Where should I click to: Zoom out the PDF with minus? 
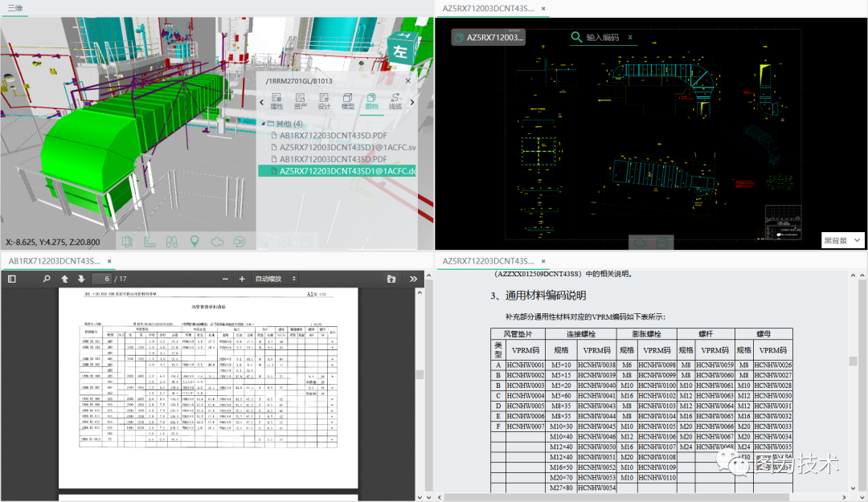225,279
